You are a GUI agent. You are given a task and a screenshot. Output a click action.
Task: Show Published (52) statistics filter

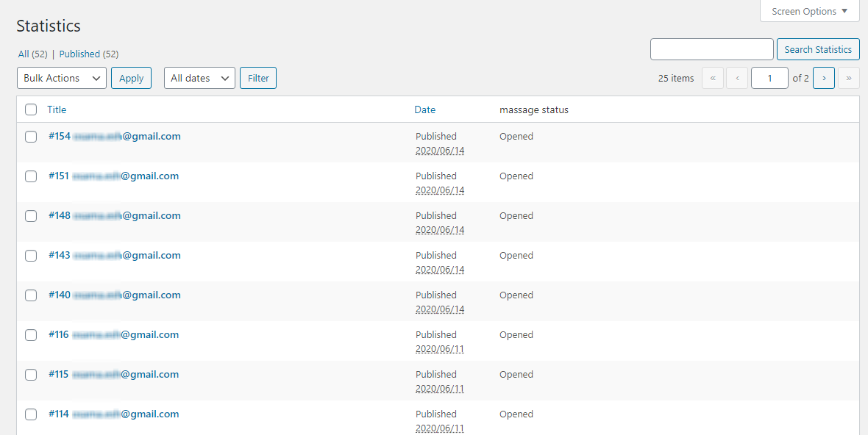(88, 54)
